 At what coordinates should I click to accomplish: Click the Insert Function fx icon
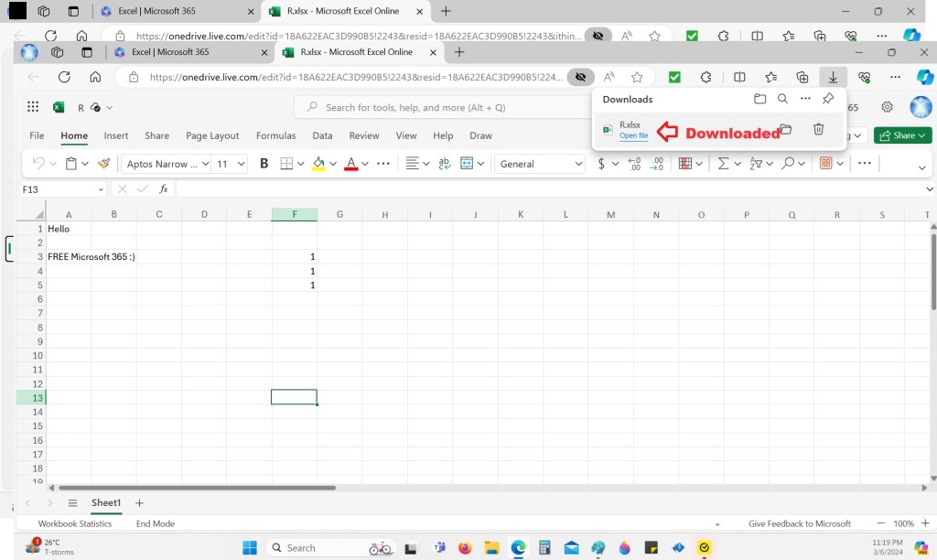(164, 189)
